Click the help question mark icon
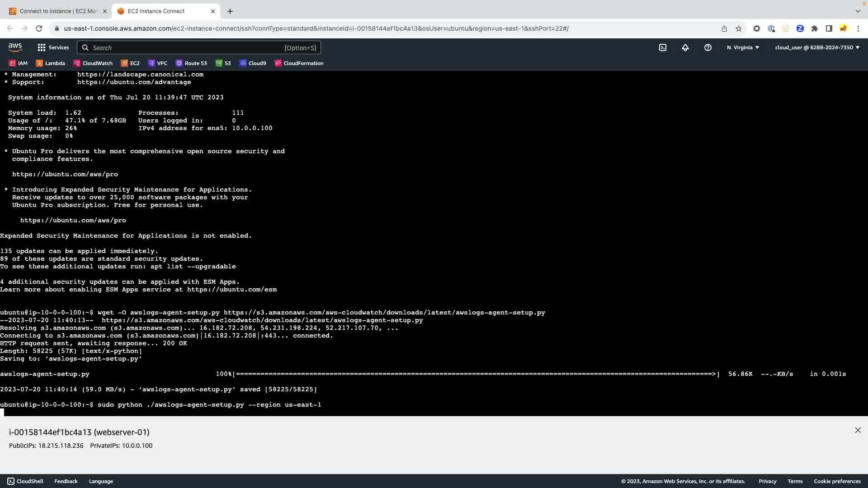Image resolution: width=868 pixels, height=488 pixels. 708,47
